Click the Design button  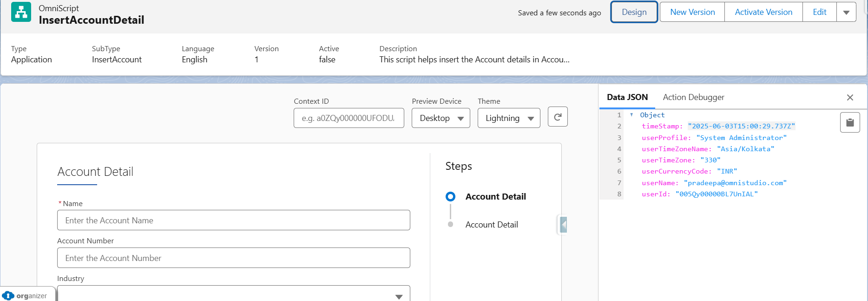pyautogui.click(x=634, y=12)
